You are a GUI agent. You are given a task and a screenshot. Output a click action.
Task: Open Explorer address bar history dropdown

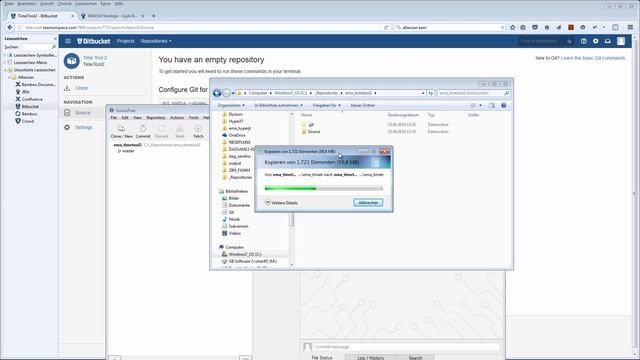[423, 93]
